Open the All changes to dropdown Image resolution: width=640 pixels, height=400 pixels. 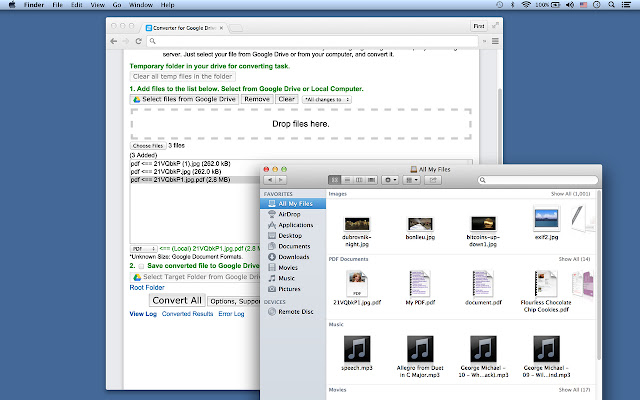pos(327,100)
